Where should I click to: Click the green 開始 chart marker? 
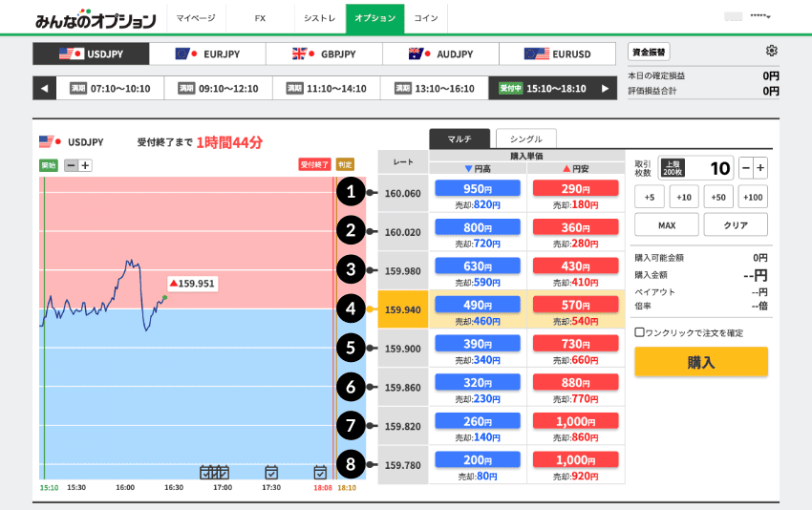click(49, 165)
